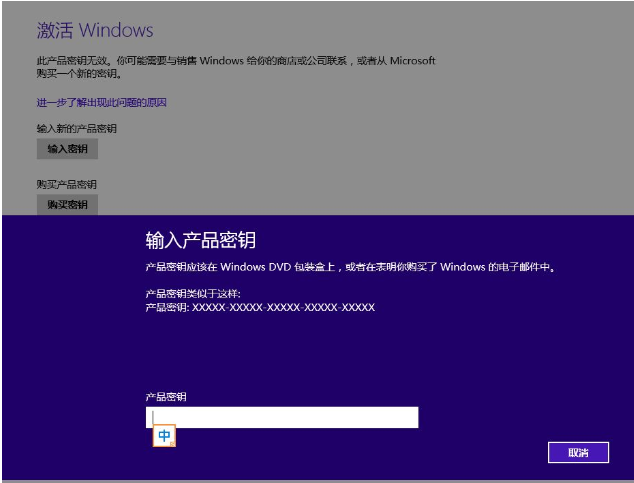The width and height of the screenshot is (634, 483).
Task: Click the 中 input method indicator
Action: (x=164, y=437)
